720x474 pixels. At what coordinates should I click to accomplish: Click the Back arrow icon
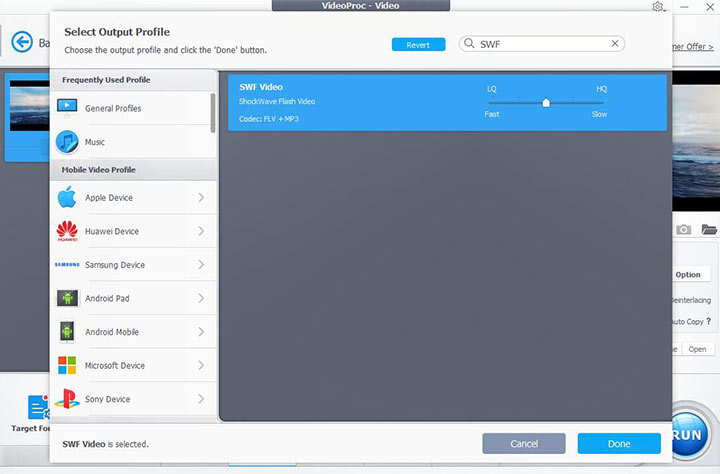[x=22, y=42]
